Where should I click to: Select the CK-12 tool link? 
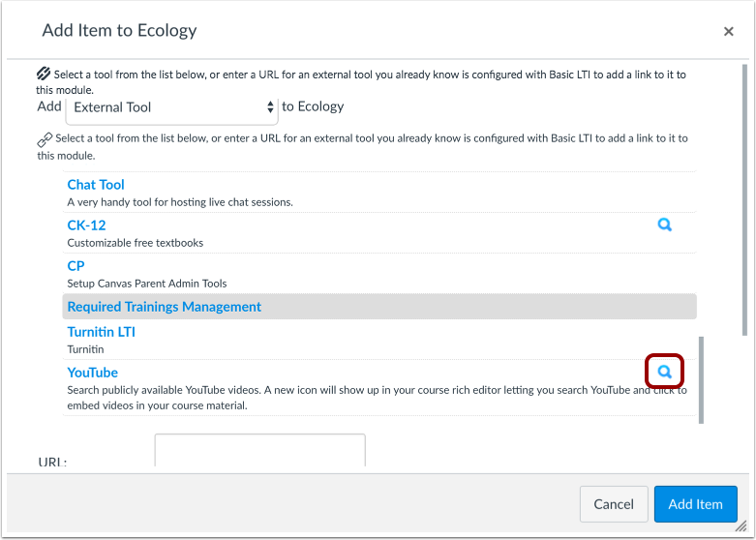click(x=86, y=225)
